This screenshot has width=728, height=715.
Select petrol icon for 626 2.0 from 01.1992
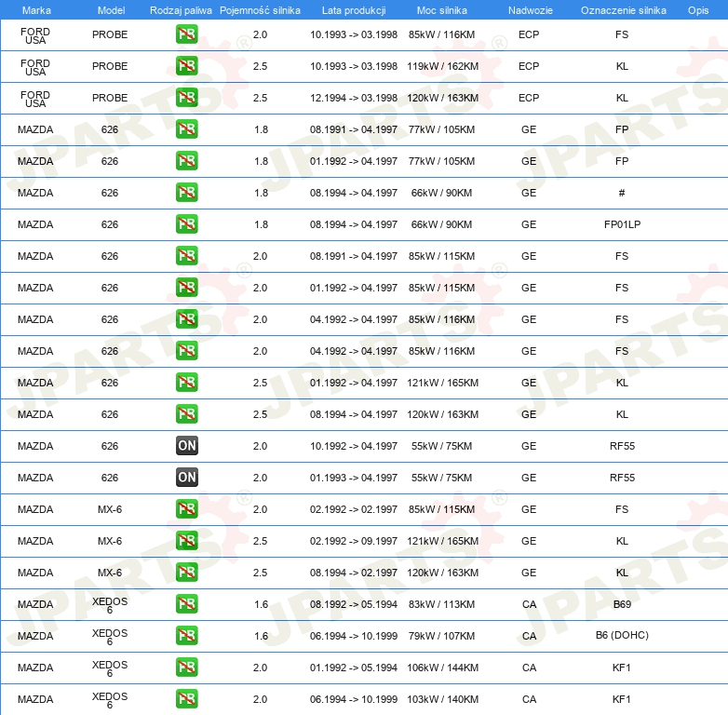(x=186, y=288)
